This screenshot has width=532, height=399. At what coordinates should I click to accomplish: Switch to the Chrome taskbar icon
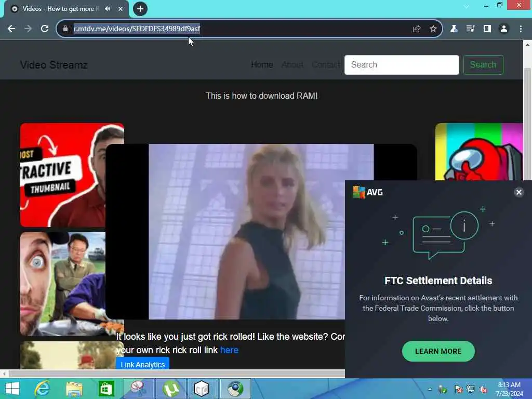tap(235, 389)
